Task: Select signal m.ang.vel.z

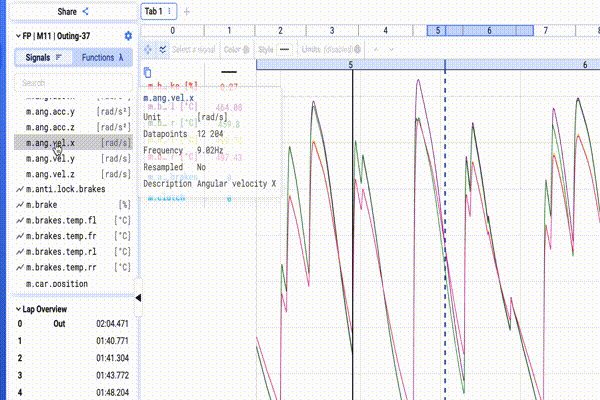Action: (x=73, y=174)
